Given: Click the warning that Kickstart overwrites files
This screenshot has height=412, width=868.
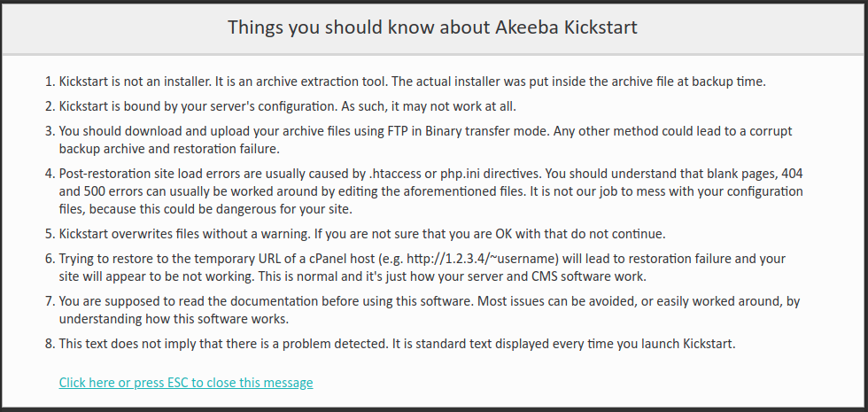Looking at the screenshot, I should [x=362, y=234].
